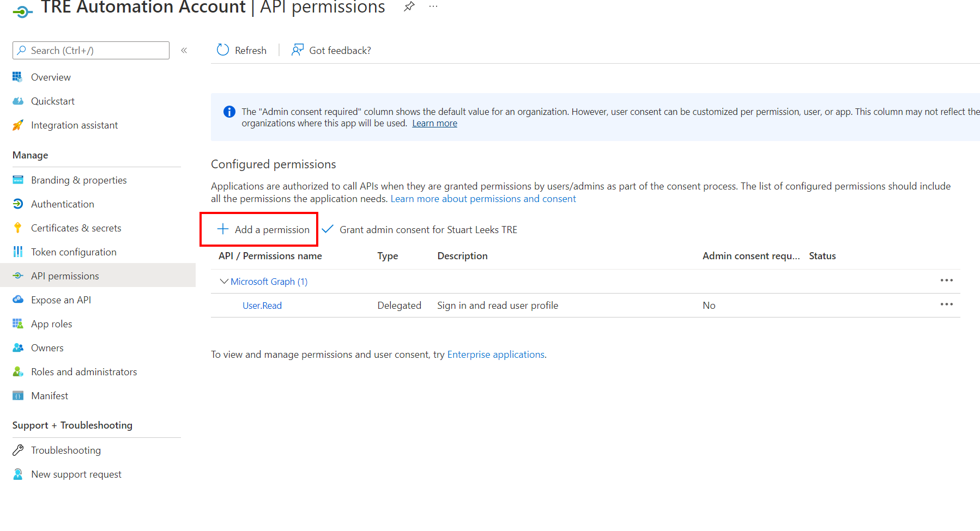980x531 pixels.
Task: Collapse the Microsoft Graph permissions group
Action: 224,281
